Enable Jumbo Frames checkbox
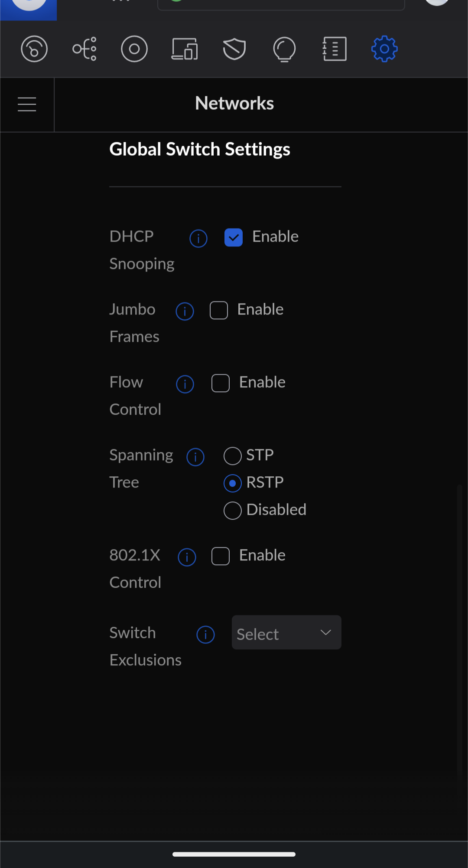This screenshot has height=868, width=468. [219, 310]
